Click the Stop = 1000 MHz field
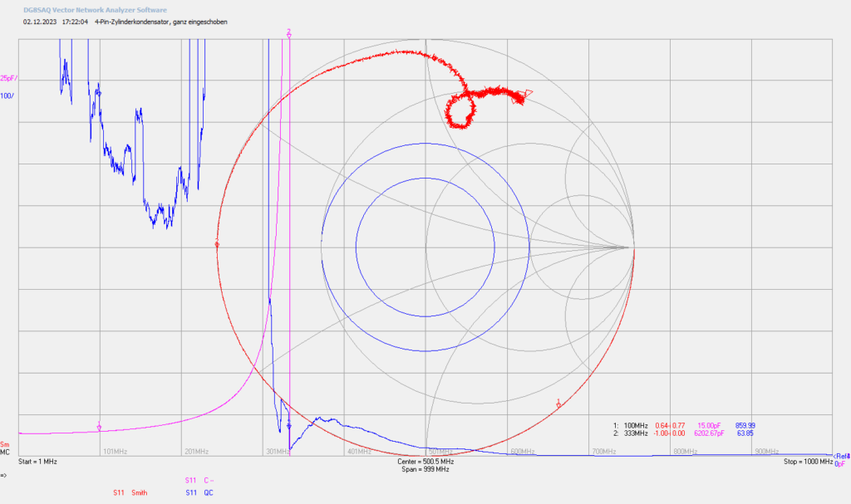Viewport: 851px width, 504px height. (808, 462)
